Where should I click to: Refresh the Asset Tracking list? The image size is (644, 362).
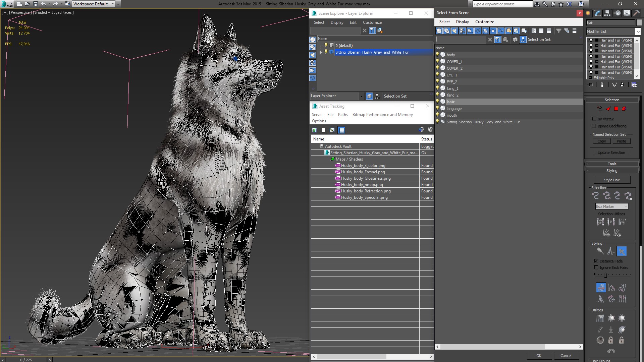coord(314,130)
